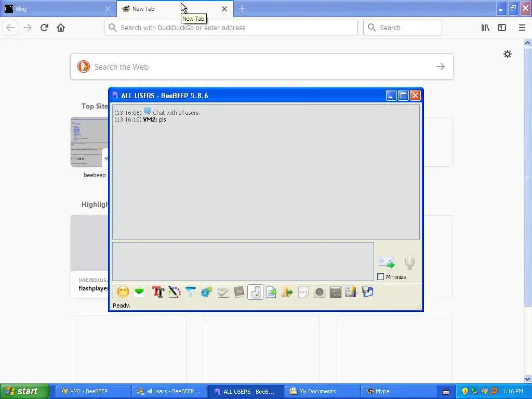Screen dimensions: 532x399
Task: Click the Search the Web arrow button
Action: (x=441, y=66)
